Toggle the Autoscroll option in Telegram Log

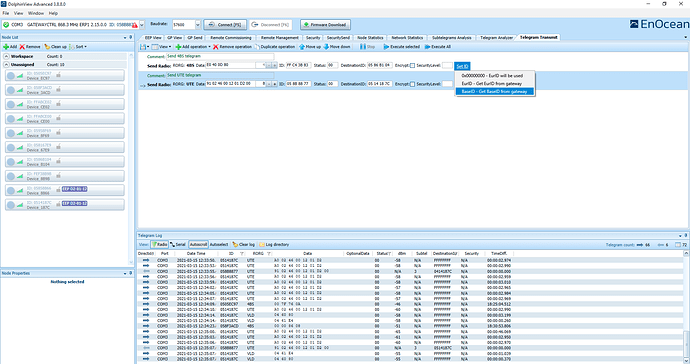(198, 244)
